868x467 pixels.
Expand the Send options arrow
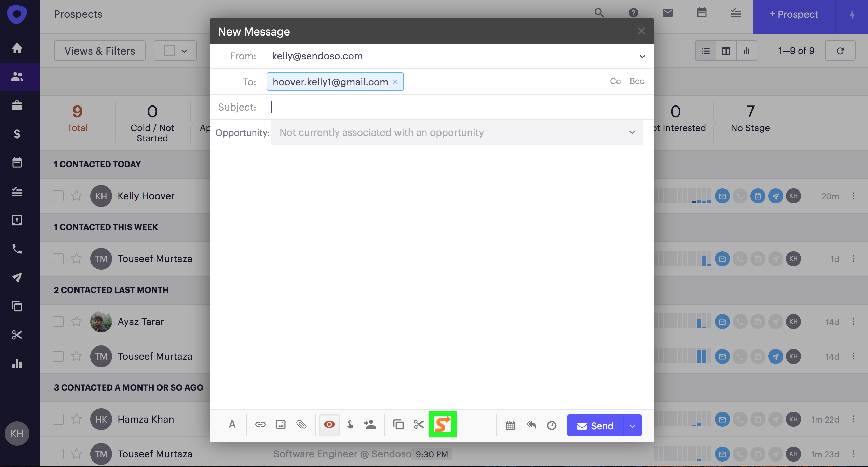pos(633,426)
